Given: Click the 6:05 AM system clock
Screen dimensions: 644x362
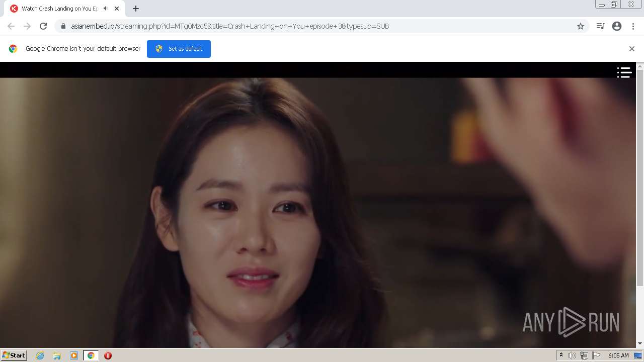Looking at the screenshot, I should click(x=618, y=355).
